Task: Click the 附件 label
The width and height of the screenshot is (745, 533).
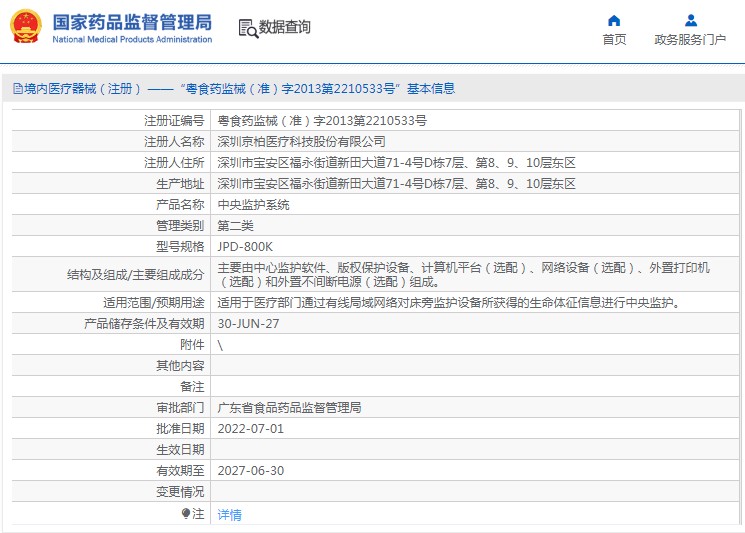Action: (192, 344)
